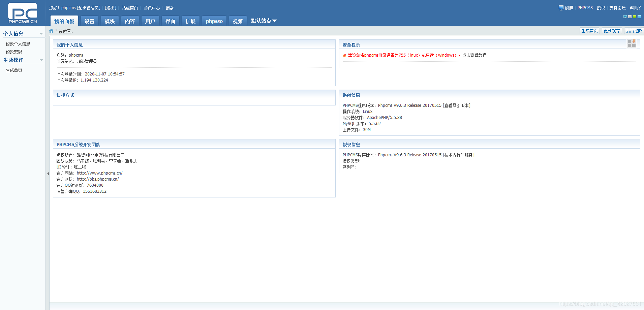Click the 授权 link in header
This screenshot has height=310, width=644.
click(x=601, y=8)
